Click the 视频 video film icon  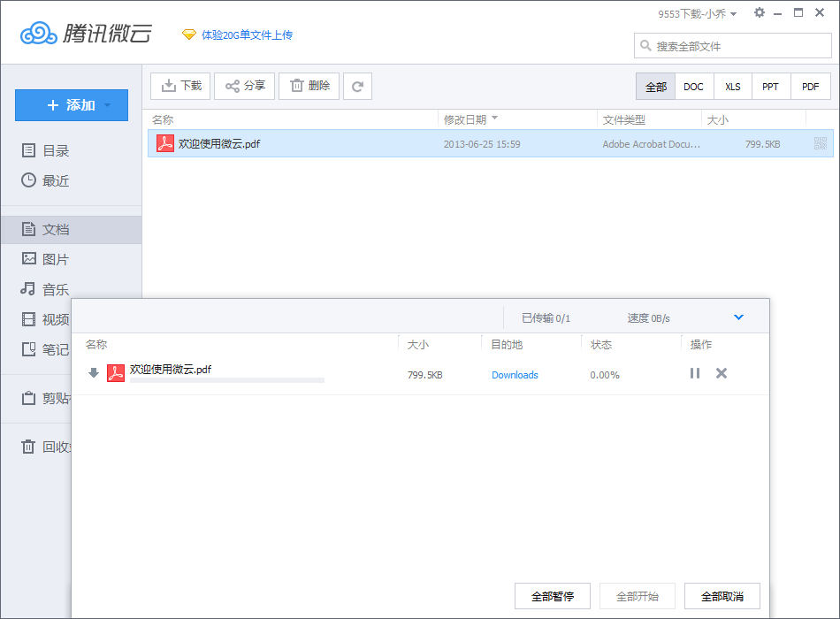click(x=28, y=319)
